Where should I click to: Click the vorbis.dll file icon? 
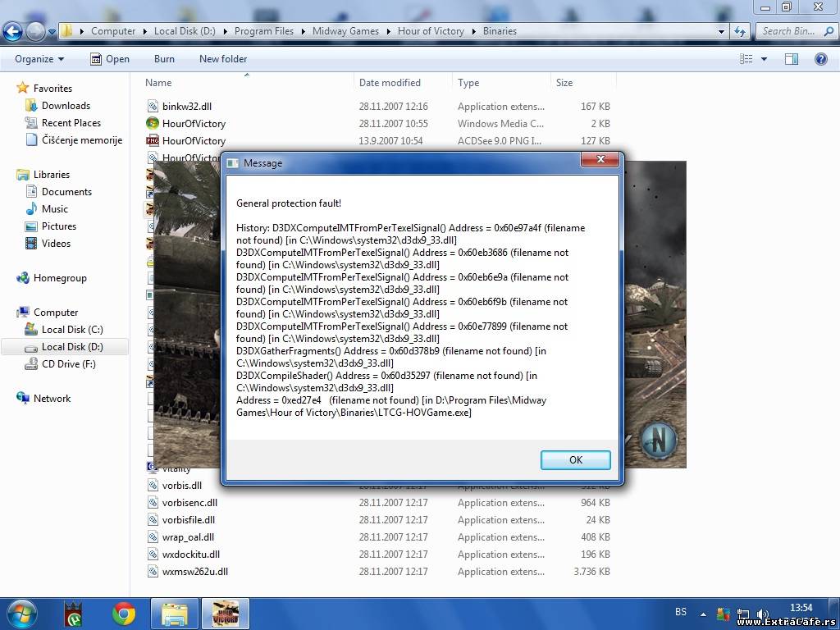coord(153,486)
